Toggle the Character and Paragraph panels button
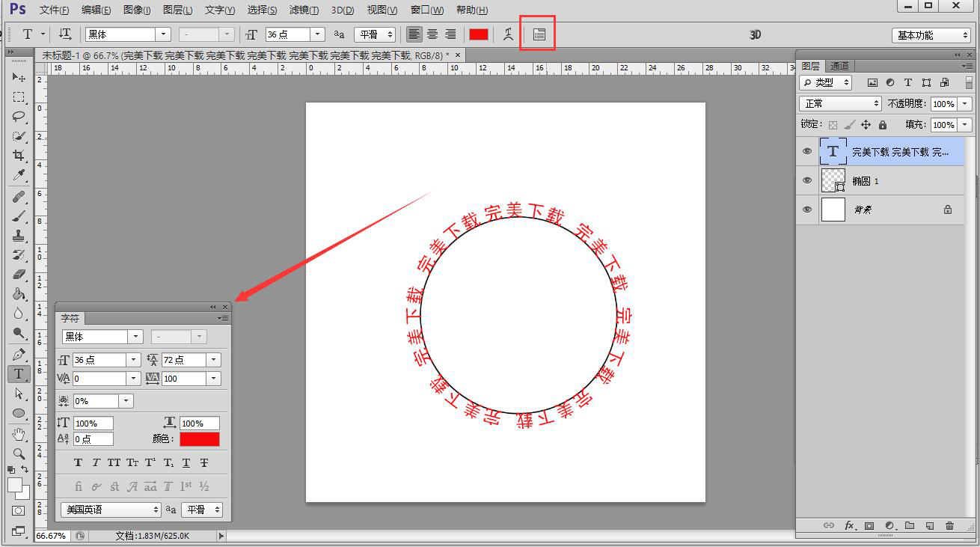Screen dimensions: 980x547 click(x=539, y=34)
